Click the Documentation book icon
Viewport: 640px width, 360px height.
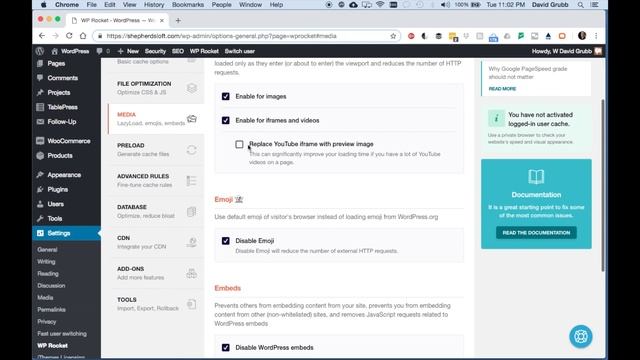tap(536, 177)
